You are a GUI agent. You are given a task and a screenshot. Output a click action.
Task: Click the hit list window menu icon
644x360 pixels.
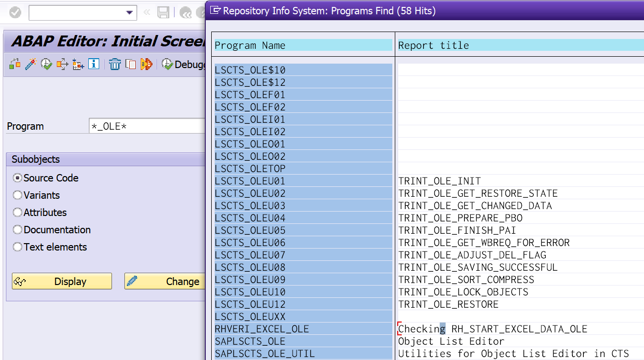pyautogui.click(x=215, y=10)
